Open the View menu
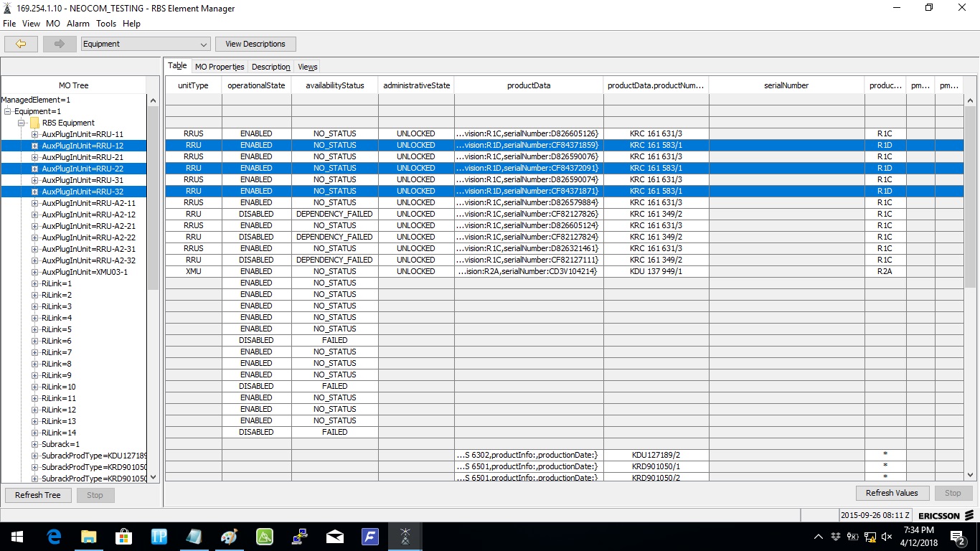The image size is (980, 551). tap(31, 24)
